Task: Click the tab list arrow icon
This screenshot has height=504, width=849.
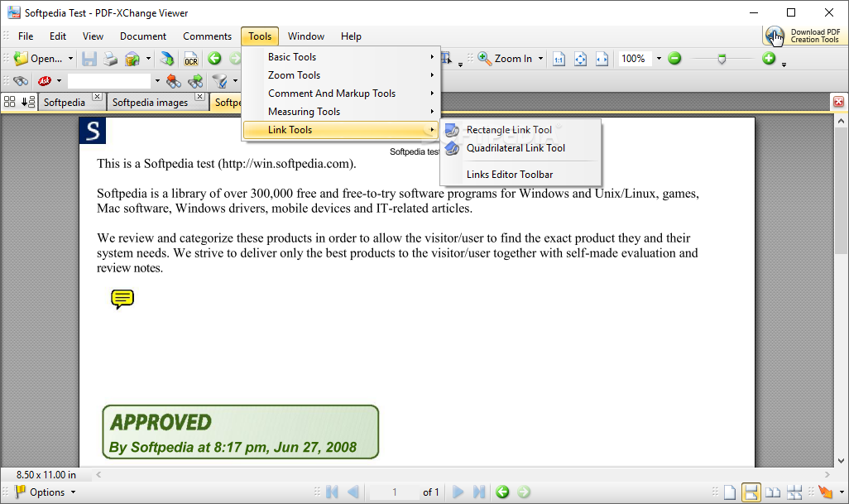Action: pos(28,102)
